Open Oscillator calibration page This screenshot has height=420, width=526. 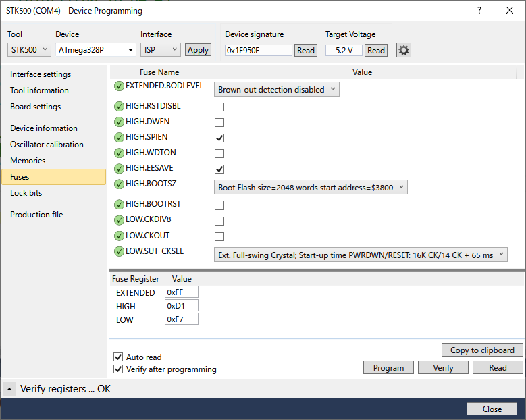tap(47, 145)
